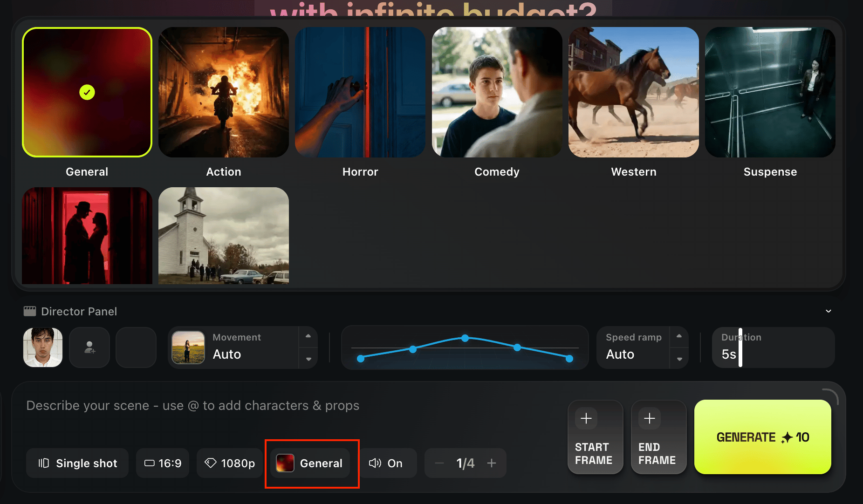Add a START FRAME image
Image resolution: width=863 pixels, height=504 pixels.
pos(596,437)
